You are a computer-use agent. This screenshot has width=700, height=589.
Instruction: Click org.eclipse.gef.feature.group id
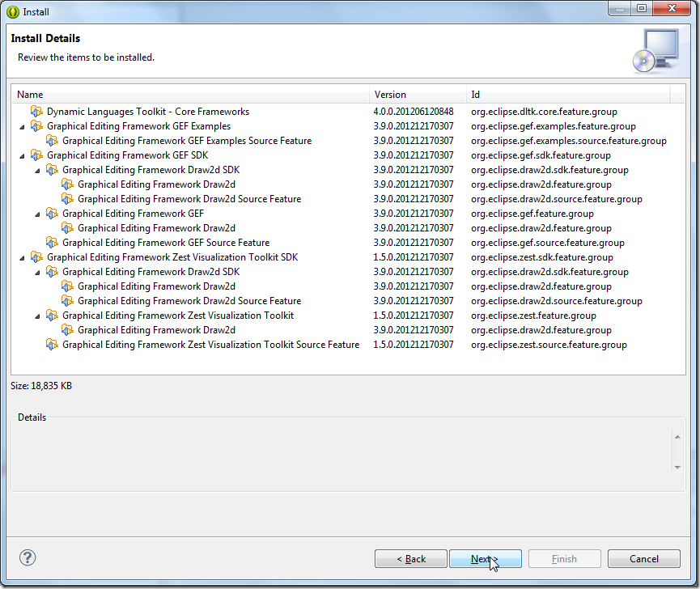click(x=532, y=214)
